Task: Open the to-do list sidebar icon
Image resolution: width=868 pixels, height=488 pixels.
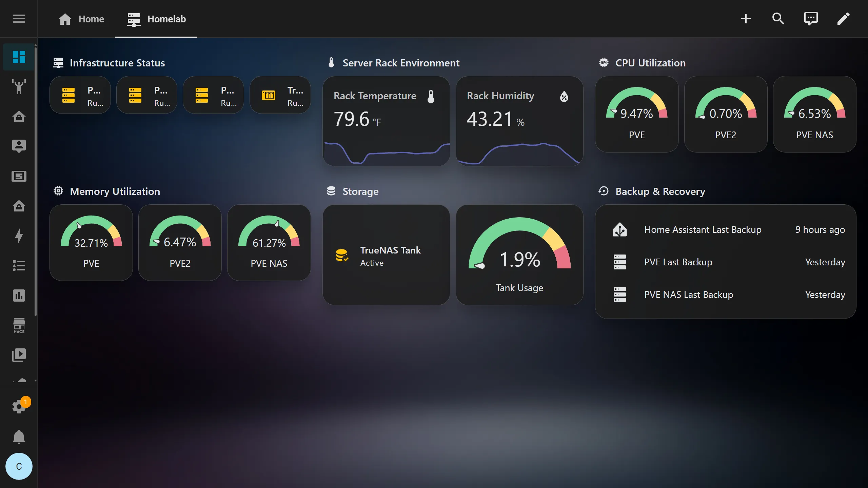Action: click(19, 266)
